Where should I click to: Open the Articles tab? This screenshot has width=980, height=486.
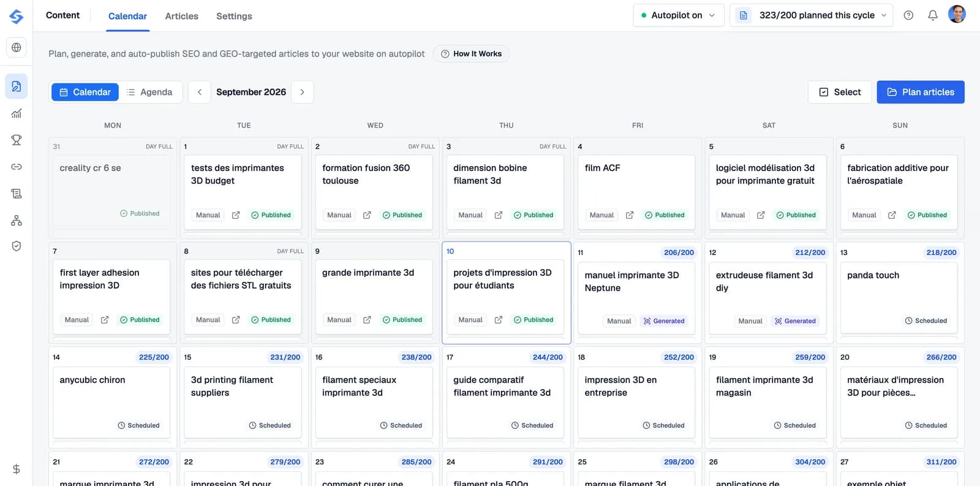coord(182,16)
